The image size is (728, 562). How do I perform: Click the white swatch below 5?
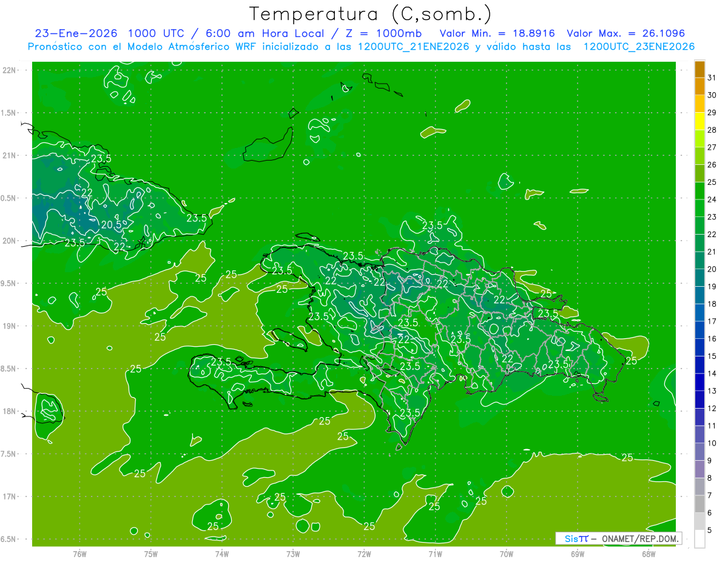[699, 539]
